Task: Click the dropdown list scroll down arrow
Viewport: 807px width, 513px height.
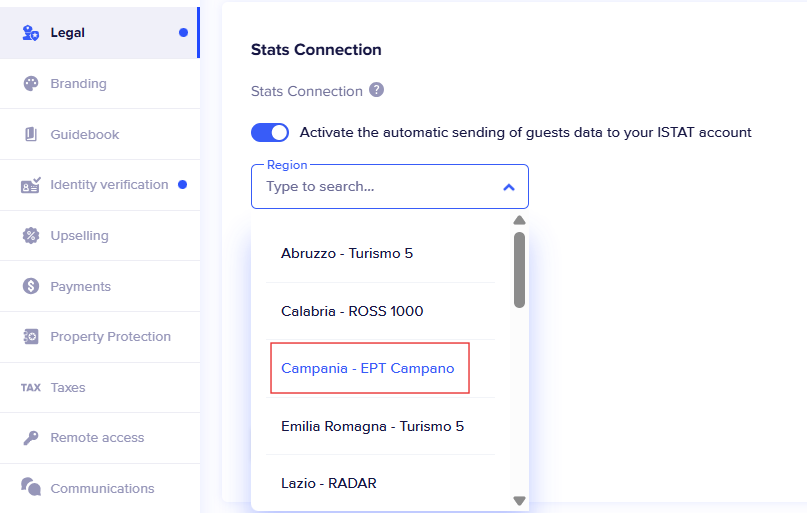Action: pos(519,500)
